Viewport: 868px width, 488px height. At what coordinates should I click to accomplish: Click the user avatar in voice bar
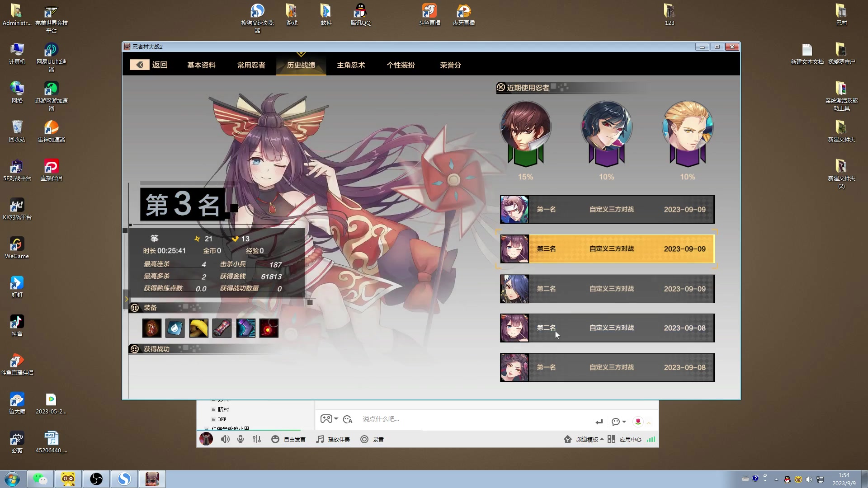(206, 439)
